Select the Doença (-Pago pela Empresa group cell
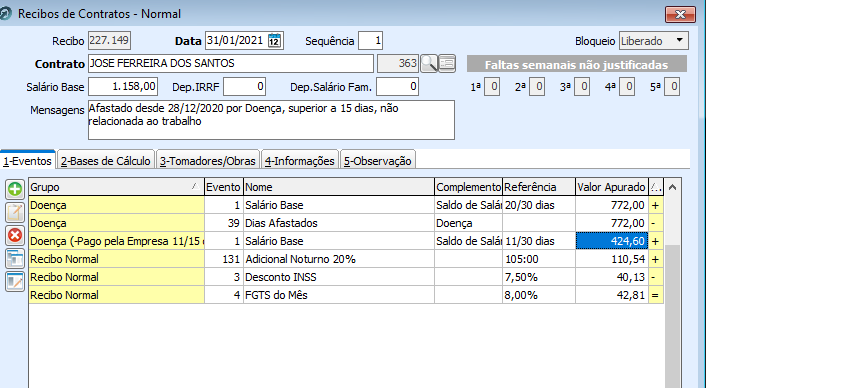Viewport: 846px width, 388px height. [116, 241]
